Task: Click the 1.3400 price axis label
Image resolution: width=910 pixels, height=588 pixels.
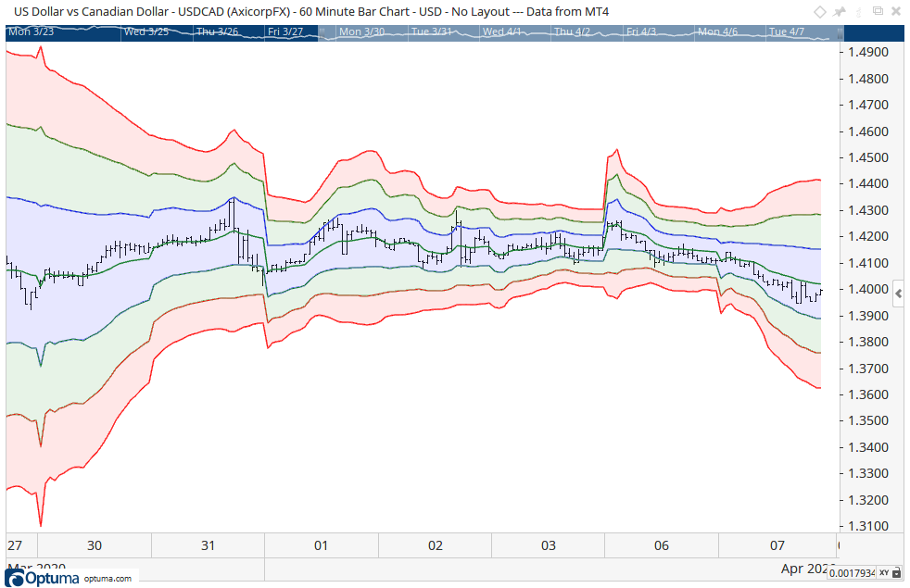Action: (x=868, y=447)
